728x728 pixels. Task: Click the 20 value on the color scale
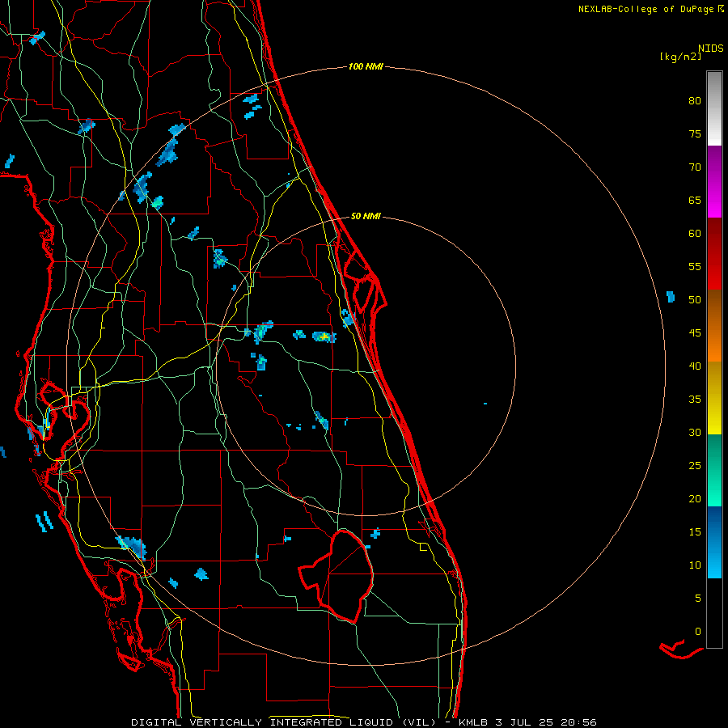[x=695, y=498]
